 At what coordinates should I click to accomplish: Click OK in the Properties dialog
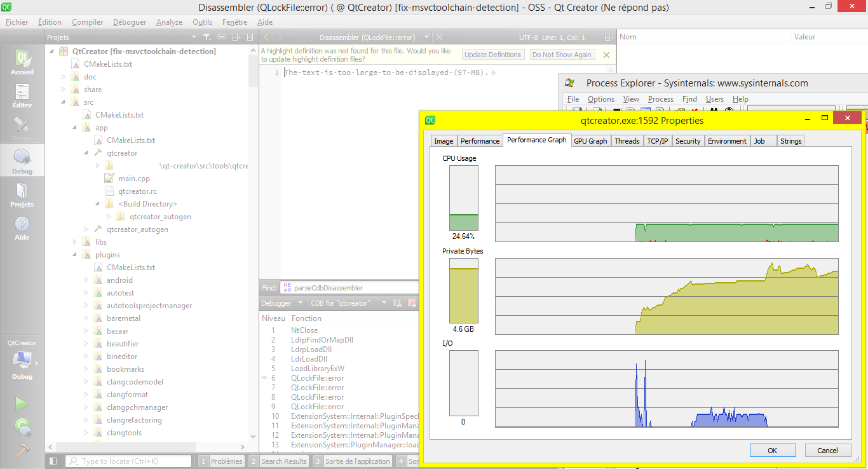point(772,451)
